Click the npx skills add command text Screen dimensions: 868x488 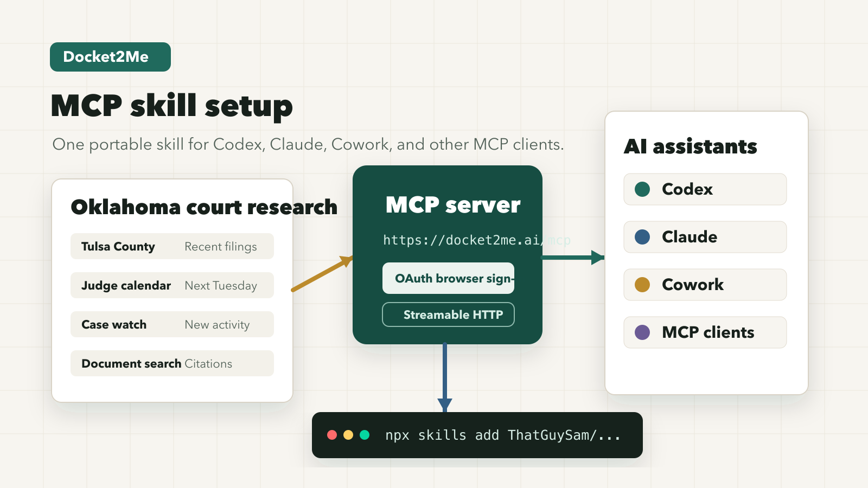pyautogui.click(x=503, y=435)
